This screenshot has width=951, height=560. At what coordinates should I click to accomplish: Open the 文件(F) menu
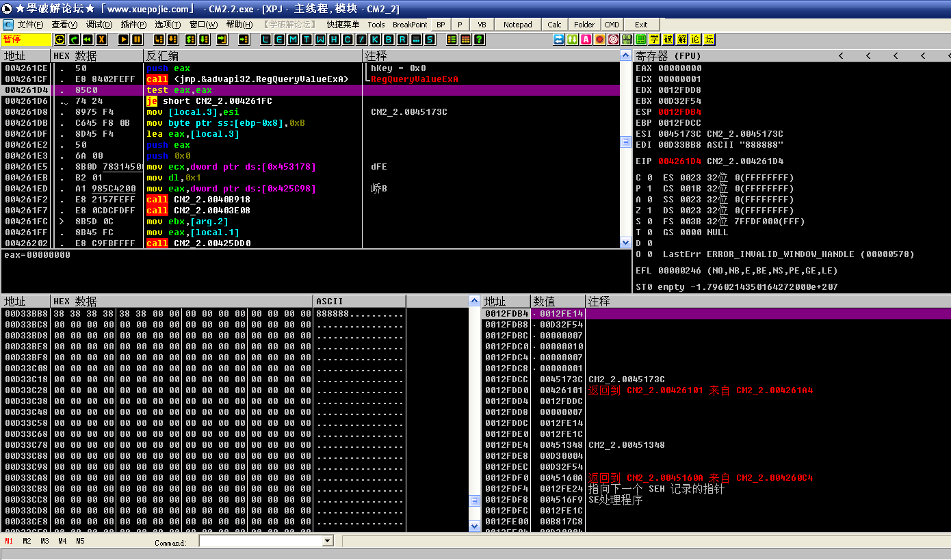coord(30,24)
